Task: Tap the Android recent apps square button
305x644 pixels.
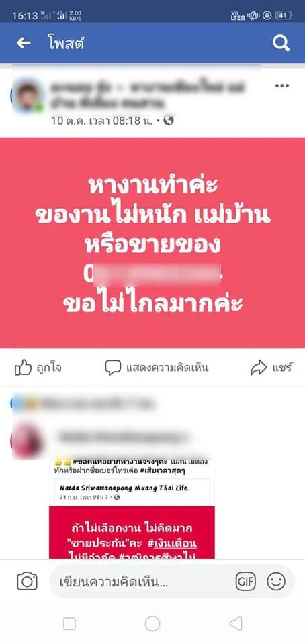Action: tap(69, 624)
